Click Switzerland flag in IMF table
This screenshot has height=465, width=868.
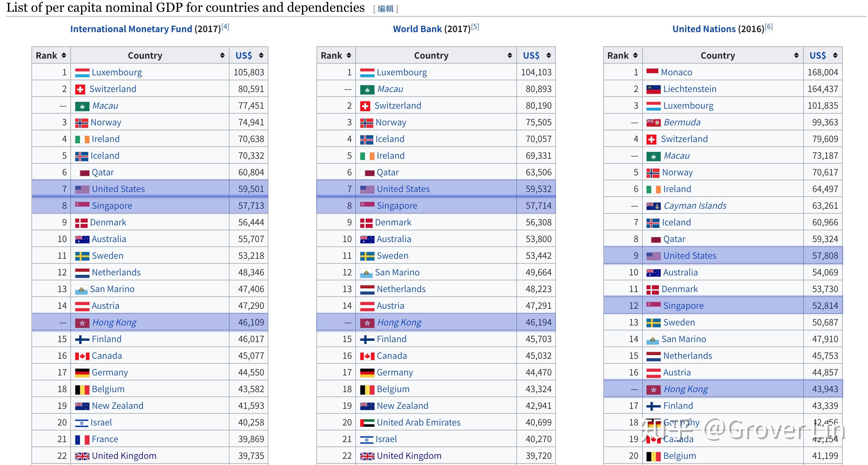(80, 89)
